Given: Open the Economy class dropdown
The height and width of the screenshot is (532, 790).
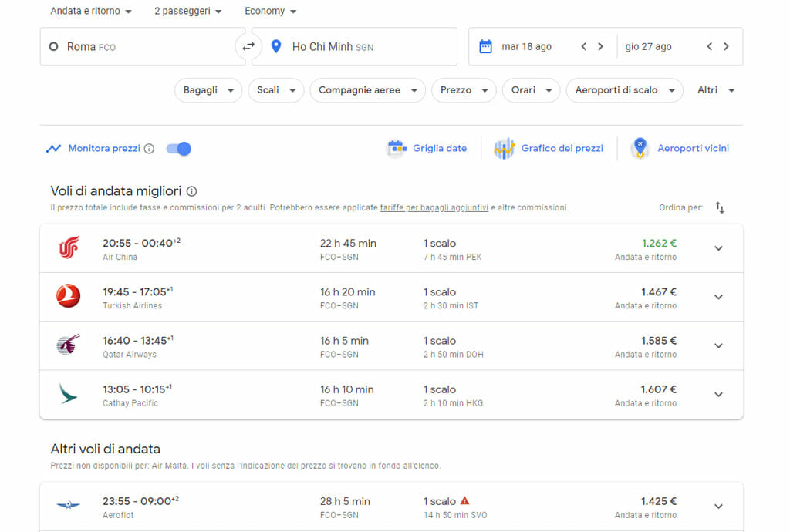Looking at the screenshot, I should 271,11.
